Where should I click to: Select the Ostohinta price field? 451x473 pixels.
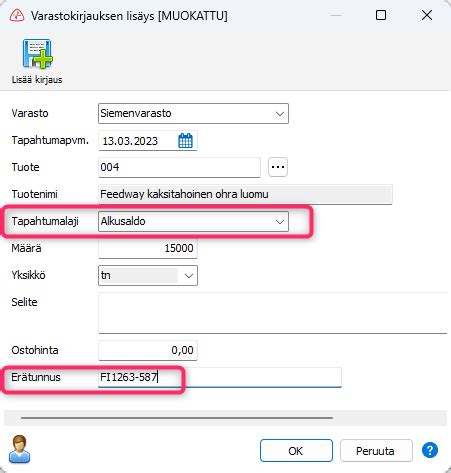(148, 350)
